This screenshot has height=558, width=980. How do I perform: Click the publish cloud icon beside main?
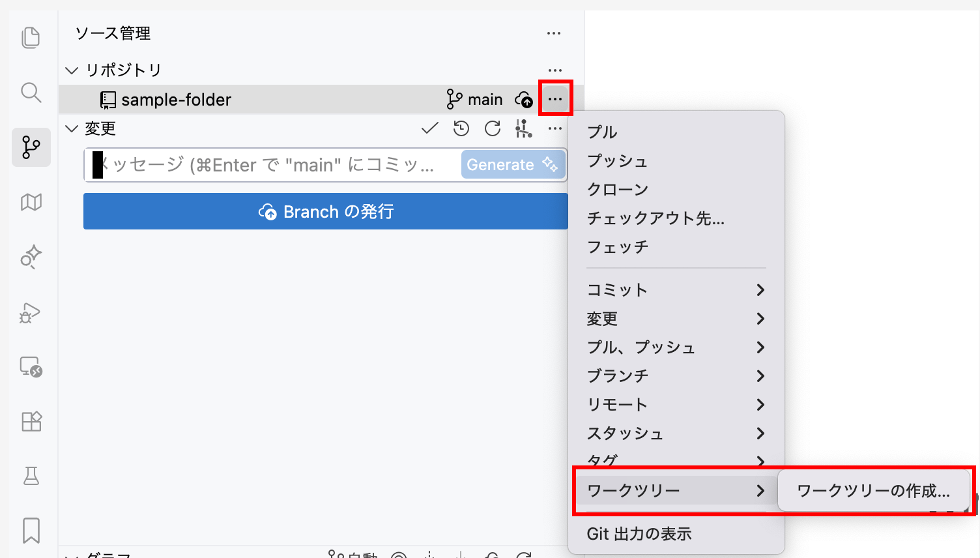[524, 100]
